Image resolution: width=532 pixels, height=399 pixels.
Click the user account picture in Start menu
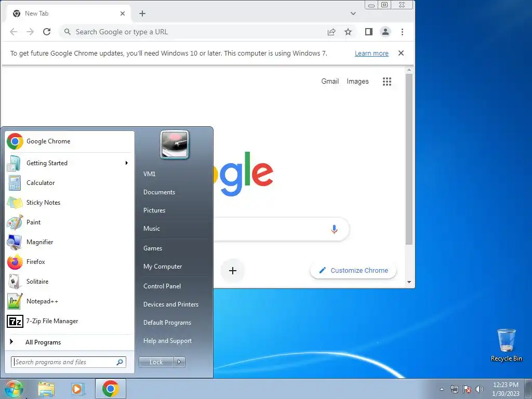175,144
